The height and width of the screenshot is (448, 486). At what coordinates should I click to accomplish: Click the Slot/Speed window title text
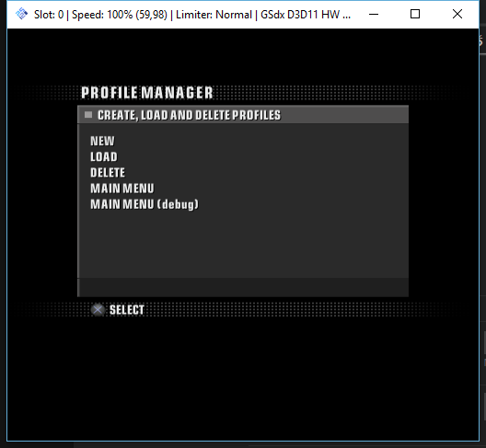[x=192, y=15]
